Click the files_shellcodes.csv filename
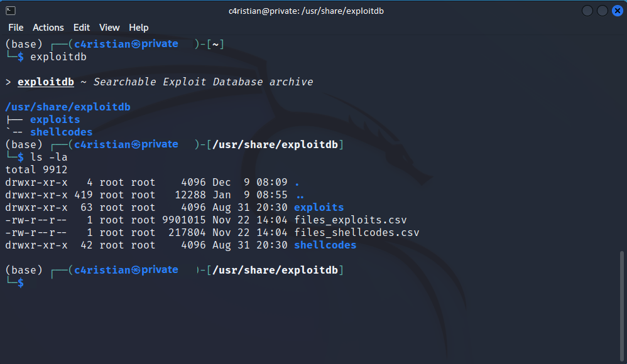This screenshot has height=364, width=627. pyautogui.click(x=356, y=233)
